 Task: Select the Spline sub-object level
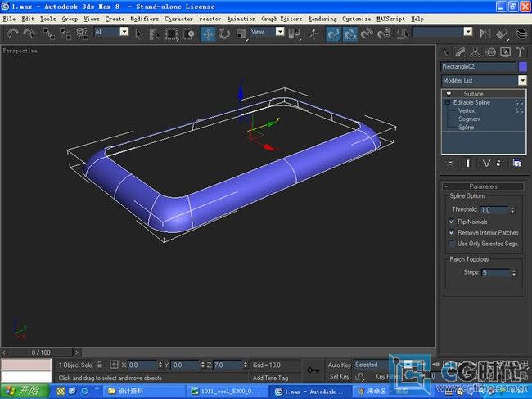pos(466,128)
